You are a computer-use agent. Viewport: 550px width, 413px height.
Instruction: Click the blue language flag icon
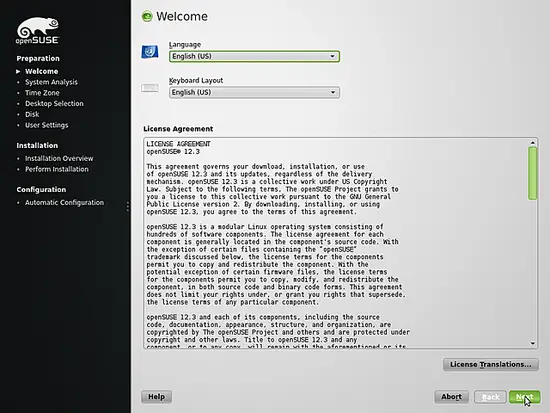150,52
